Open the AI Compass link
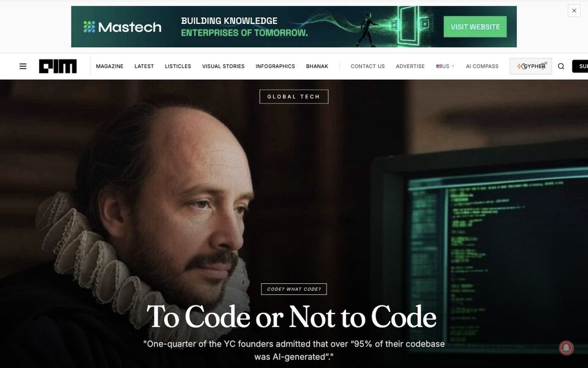The image size is (588, 368). (482, 66)
